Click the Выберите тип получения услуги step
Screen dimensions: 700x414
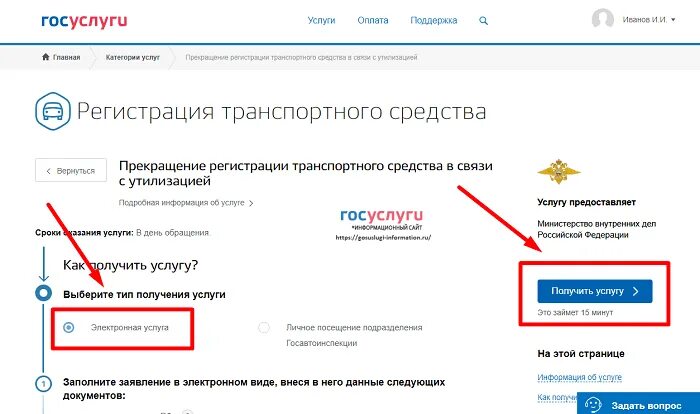144,295
